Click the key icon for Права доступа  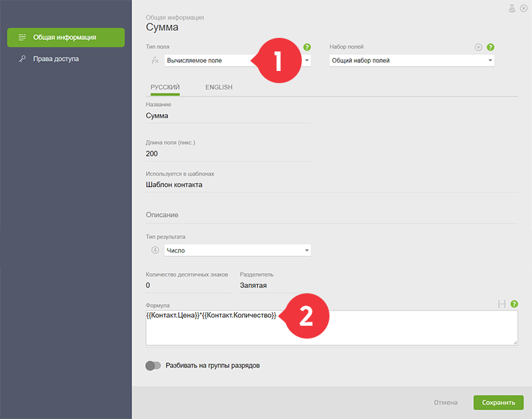point(22,59)
